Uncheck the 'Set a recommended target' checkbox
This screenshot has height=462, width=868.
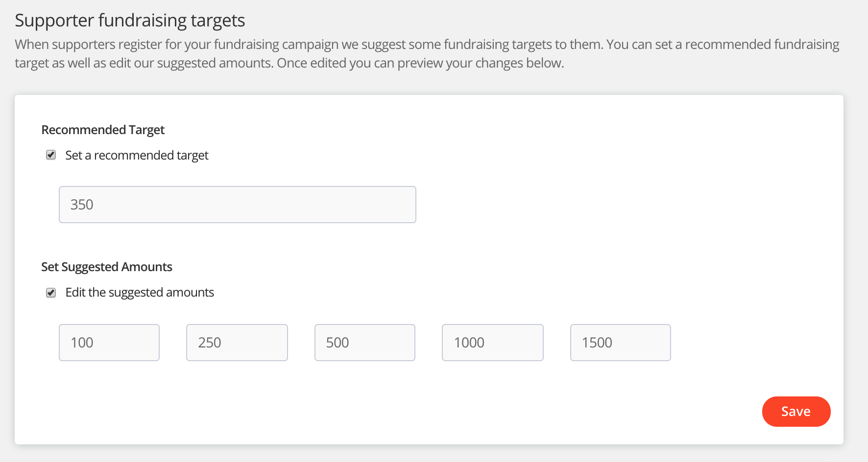coord(51,155)
